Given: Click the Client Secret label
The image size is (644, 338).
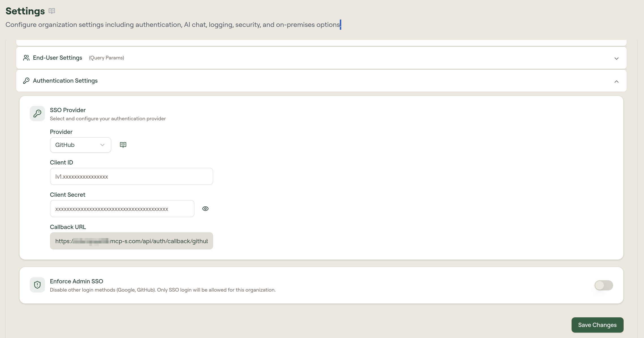Looking at the screenshot, I should tap(68, 195).
